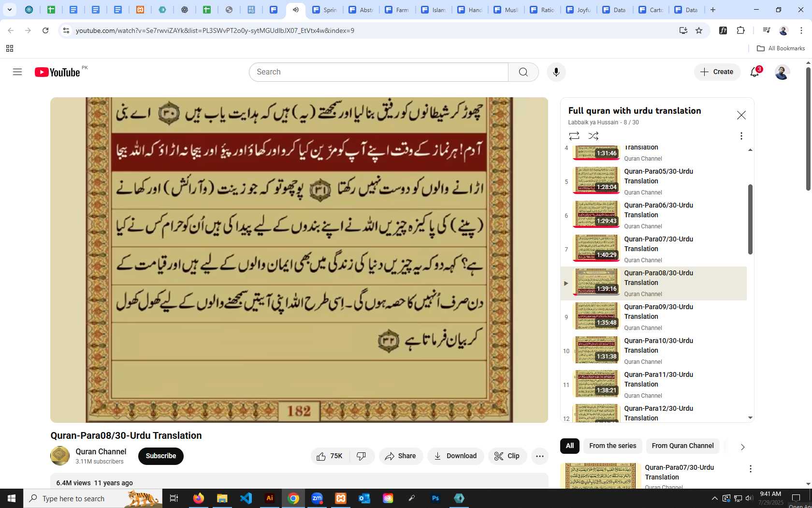The width and height of the screenshot is (812, 508).
Task: Open the Chrome media controls icon
Action: (766, 30)
